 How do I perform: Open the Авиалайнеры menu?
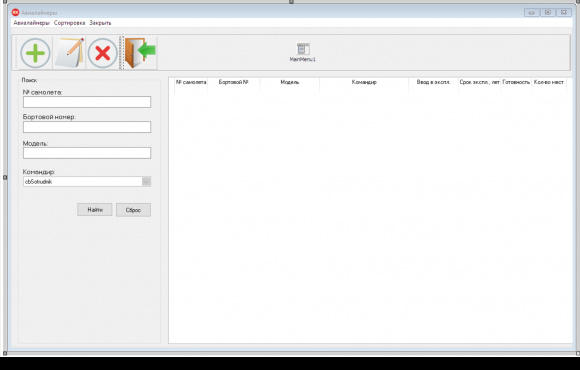pyautogui.click(x=31, y=23)
